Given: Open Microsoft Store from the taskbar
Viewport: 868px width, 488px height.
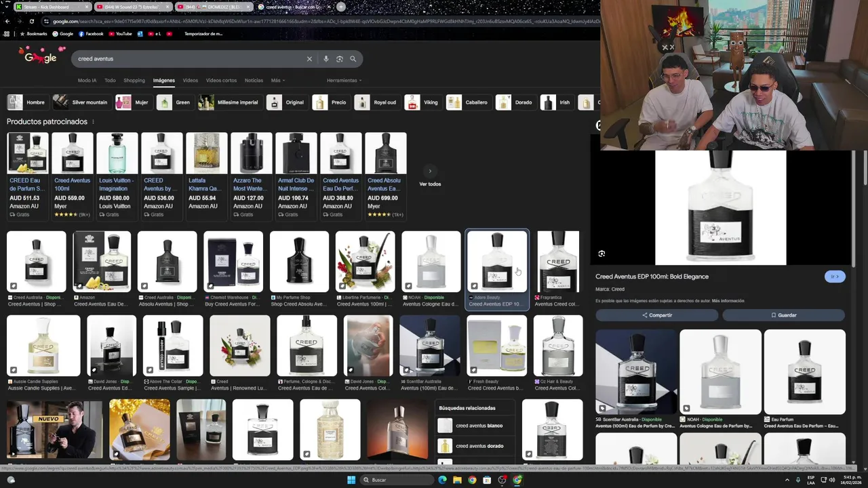Looking at the screenshot, I should [487, 480].
